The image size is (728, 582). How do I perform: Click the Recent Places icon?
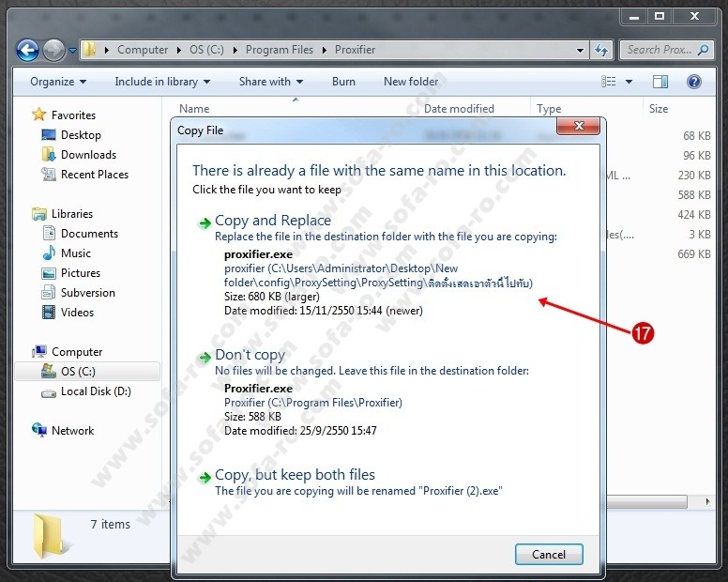[x=48, y=175]
